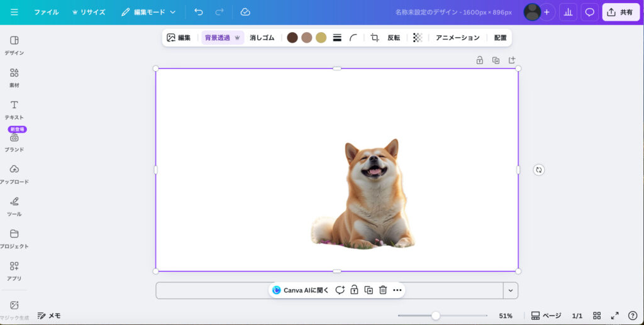Click the cloud save status icon
644x325 pixels.
245,12
